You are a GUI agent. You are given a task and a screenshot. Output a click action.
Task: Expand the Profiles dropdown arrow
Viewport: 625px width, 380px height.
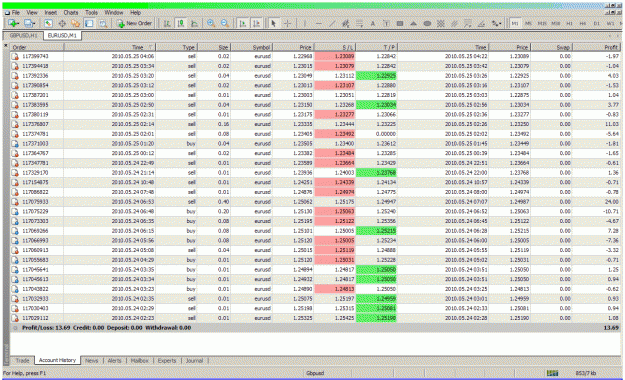click(x=34, y=24)
